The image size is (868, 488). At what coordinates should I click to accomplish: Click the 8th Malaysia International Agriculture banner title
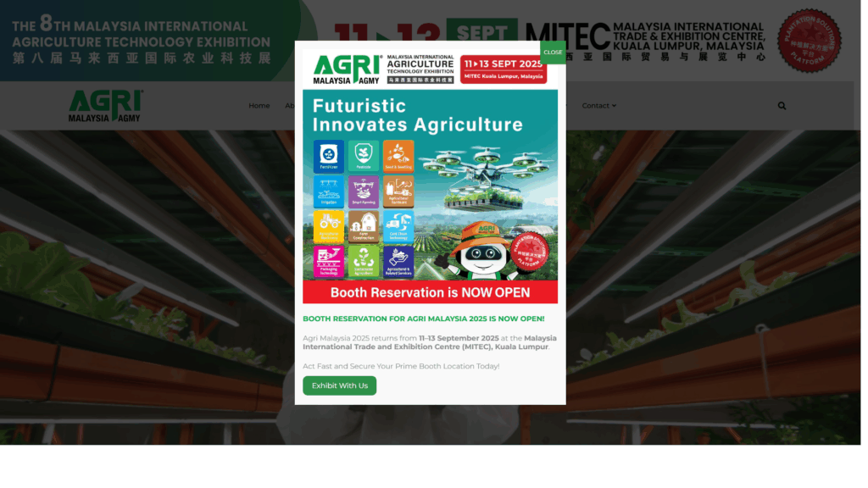(142, 39)
